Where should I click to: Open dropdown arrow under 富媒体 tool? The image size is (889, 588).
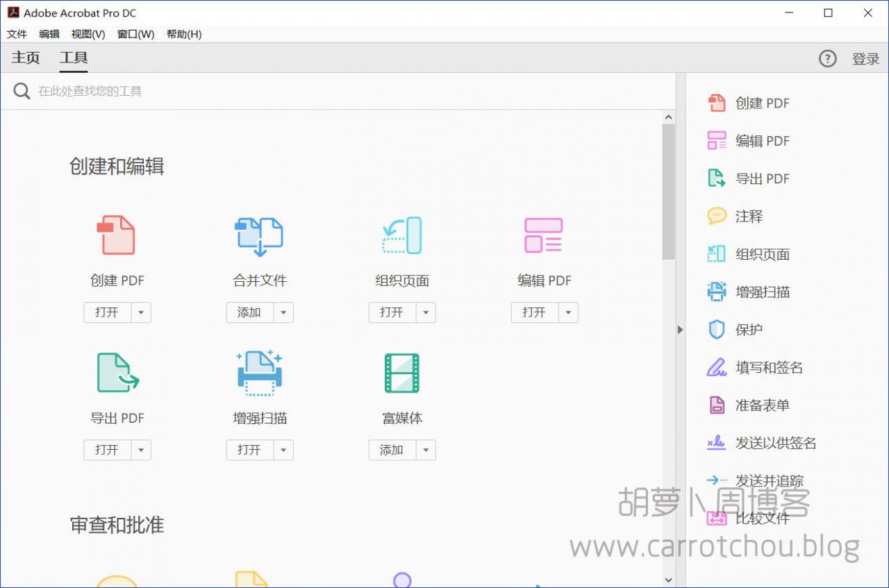[x=426, y=450]
